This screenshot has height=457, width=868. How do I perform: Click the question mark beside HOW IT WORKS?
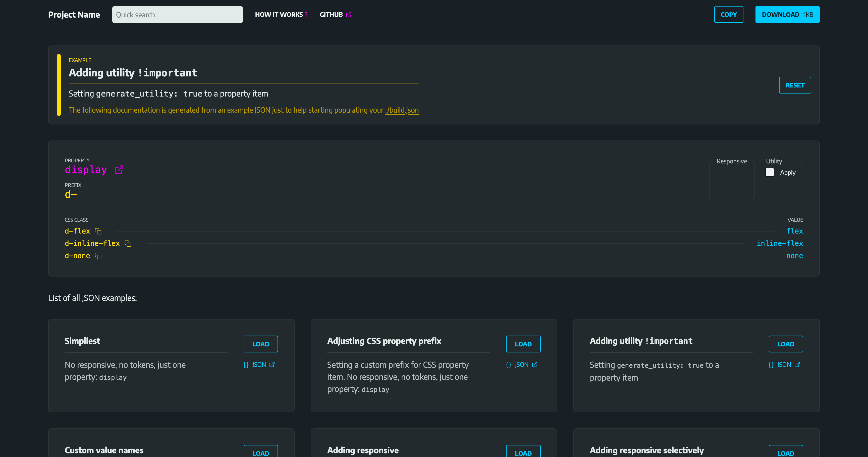(306, 15)
